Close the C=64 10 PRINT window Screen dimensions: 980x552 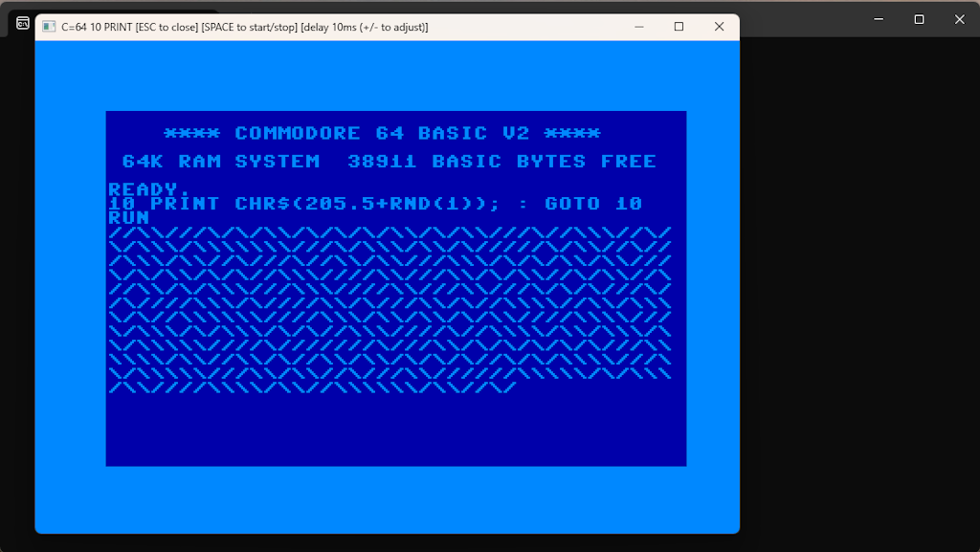coord(720,27)
